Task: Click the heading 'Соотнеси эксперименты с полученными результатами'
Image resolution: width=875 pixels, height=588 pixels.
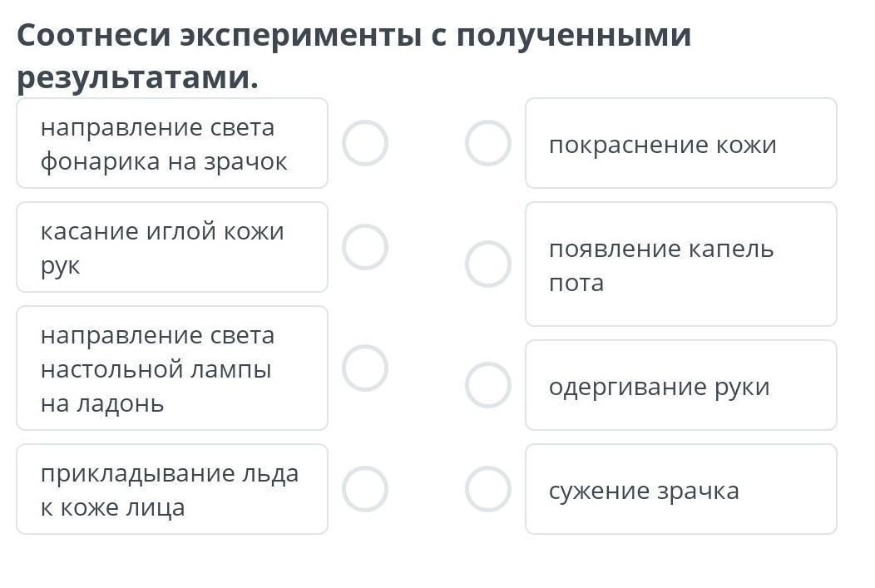Action: [353, 56]
